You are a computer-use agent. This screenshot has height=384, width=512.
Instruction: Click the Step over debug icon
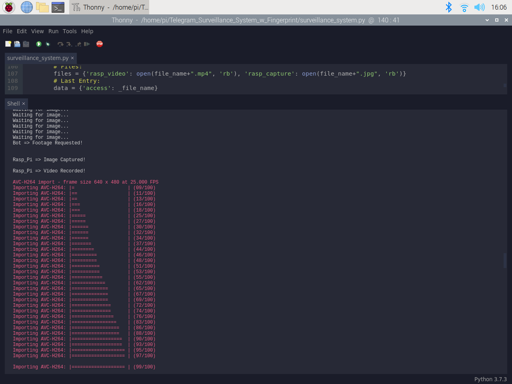click(60, 44)
